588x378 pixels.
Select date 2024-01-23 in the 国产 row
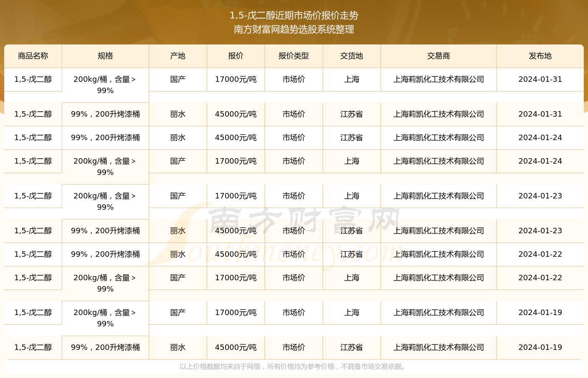[540, 196]
